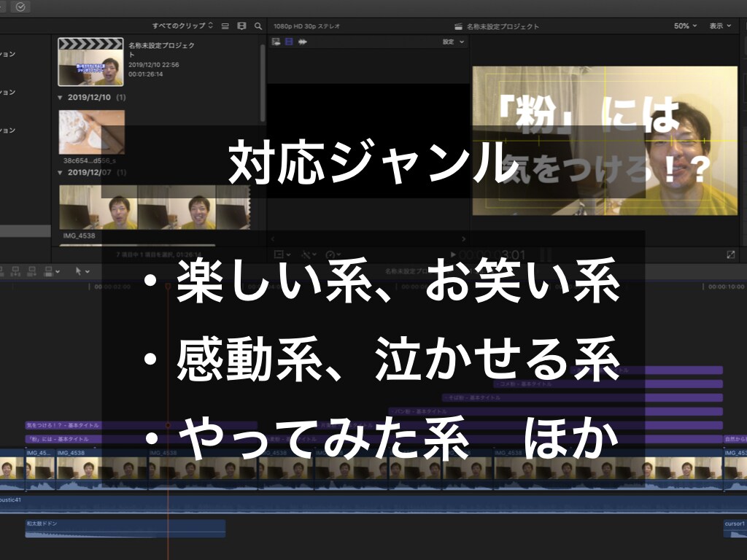
Task: Play the viewer with the play button
Action: click(453, 254)
